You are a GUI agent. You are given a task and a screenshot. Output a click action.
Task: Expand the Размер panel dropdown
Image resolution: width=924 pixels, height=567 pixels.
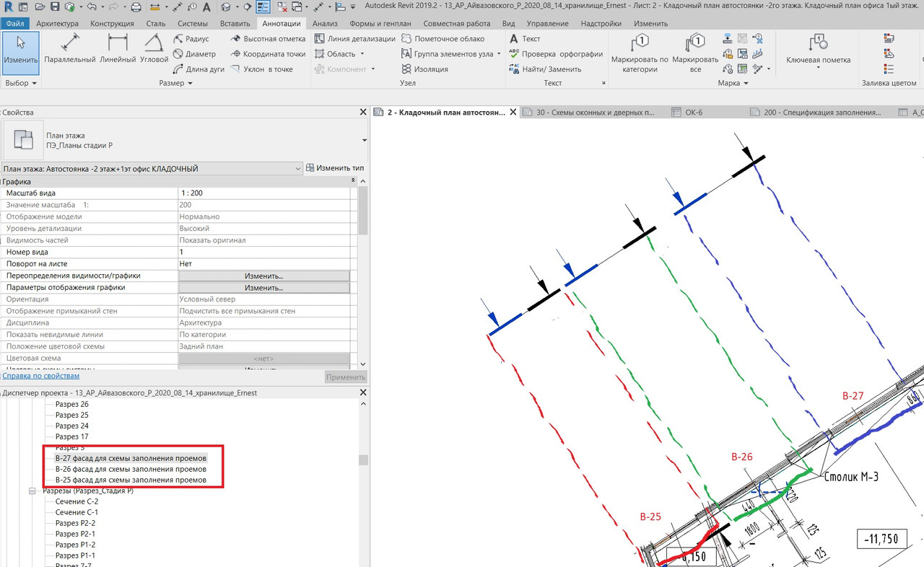click(x=176, y=84)
